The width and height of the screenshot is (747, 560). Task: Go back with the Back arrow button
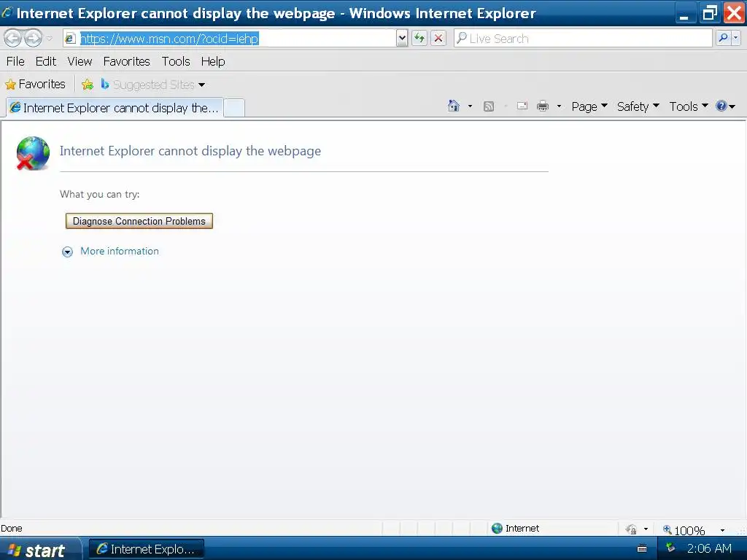pos(13,38)
